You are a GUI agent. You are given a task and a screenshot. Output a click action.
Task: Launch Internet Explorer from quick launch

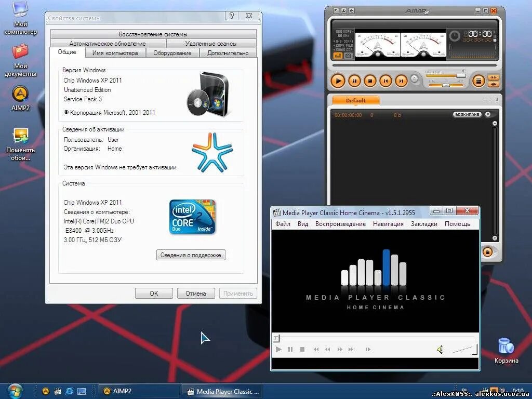click(x=69, y=391)
